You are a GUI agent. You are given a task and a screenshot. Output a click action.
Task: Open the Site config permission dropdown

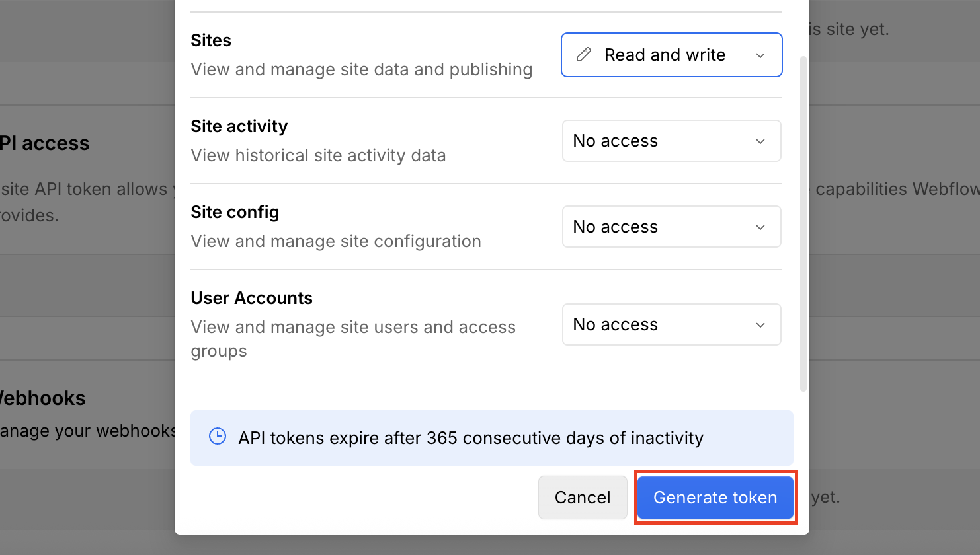click(x=671, y=227)
